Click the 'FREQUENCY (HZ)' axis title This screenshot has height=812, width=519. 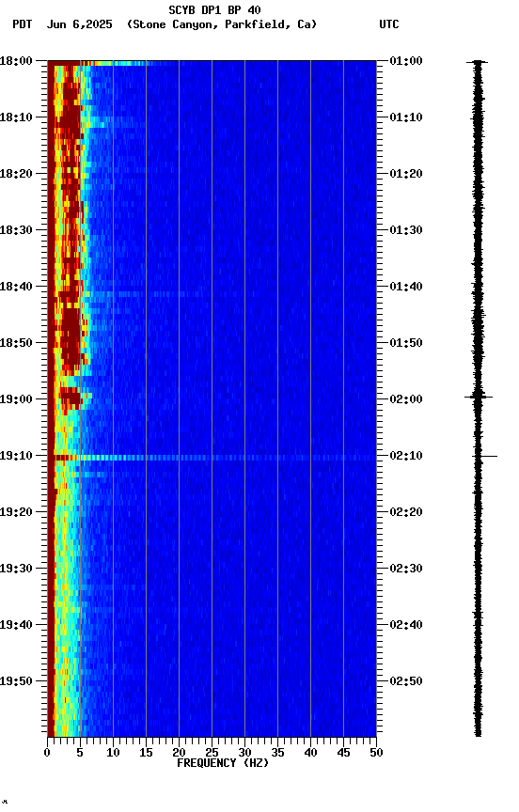pyautogui.click(x=223, y=763)
